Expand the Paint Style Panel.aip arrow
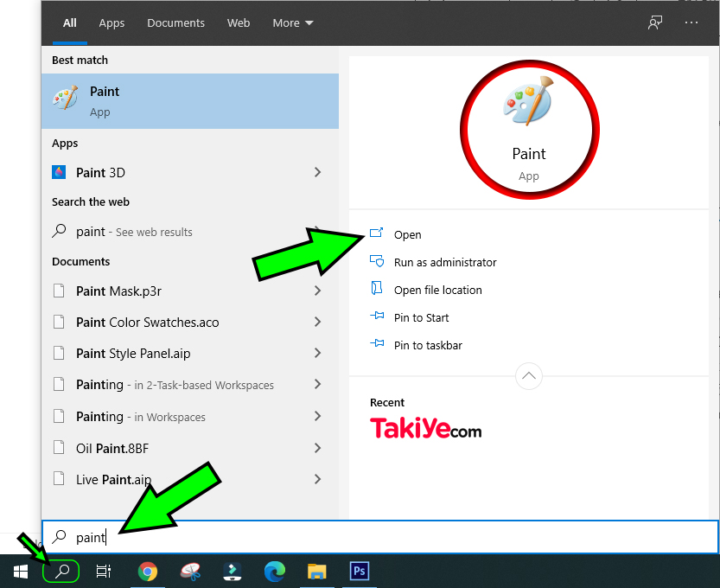 click(317, 354)
